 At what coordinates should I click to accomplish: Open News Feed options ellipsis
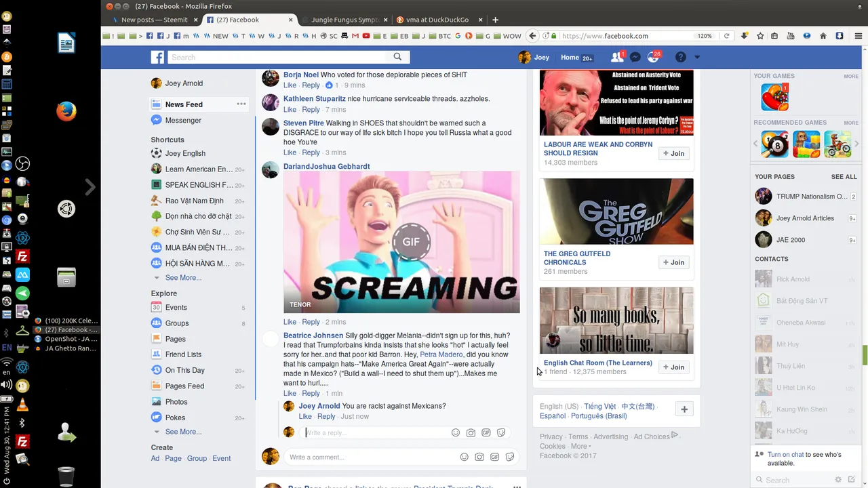241,104
